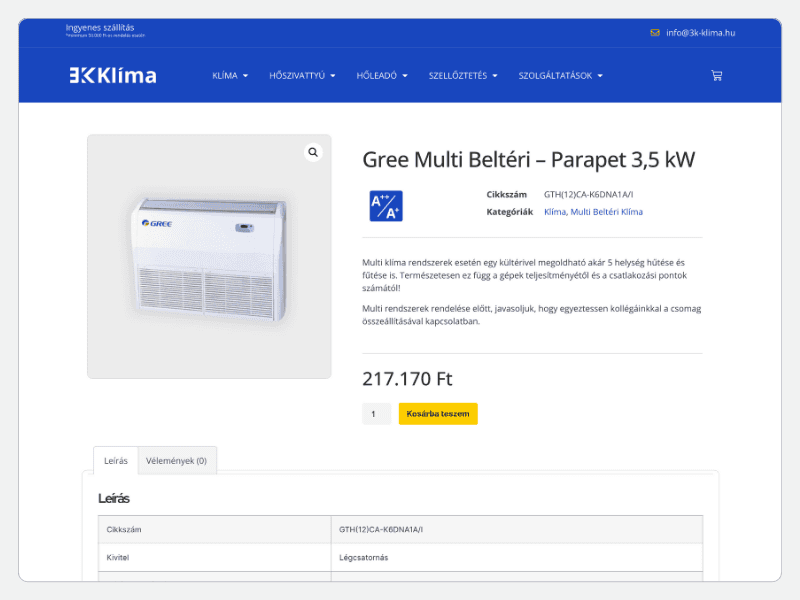This screenshot has width=800, height=600.
Task: Open the SZOLGÁLTATÁSOK menu item
Action: pos(555,76)
